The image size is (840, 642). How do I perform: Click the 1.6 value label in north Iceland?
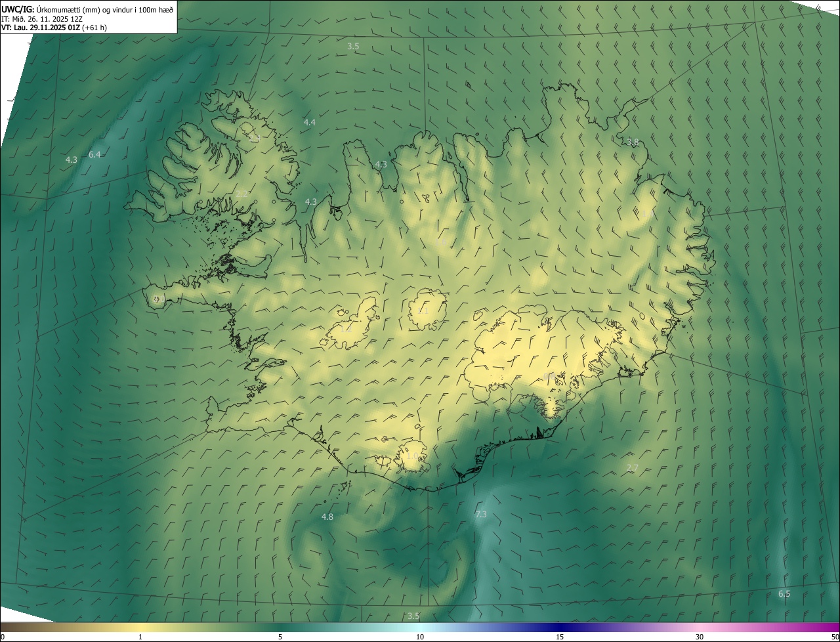pos(442,242)
